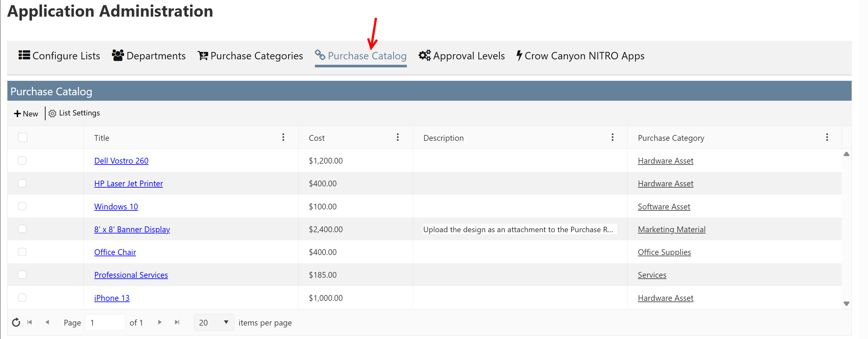
Task: Click the refresh icon in the pager
Action: pyautogui.click(x=16, y=323)
